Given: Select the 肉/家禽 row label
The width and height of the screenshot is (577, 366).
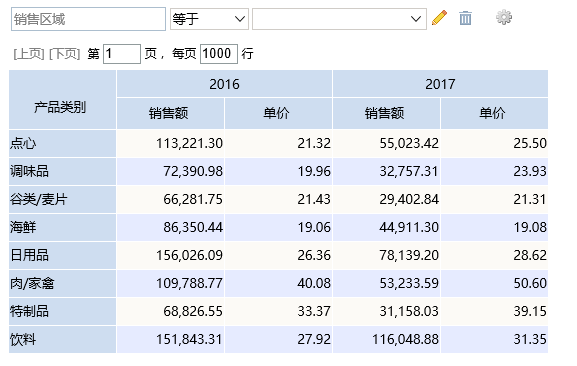Looking at the screenshot, I should [x=63, y=283].
